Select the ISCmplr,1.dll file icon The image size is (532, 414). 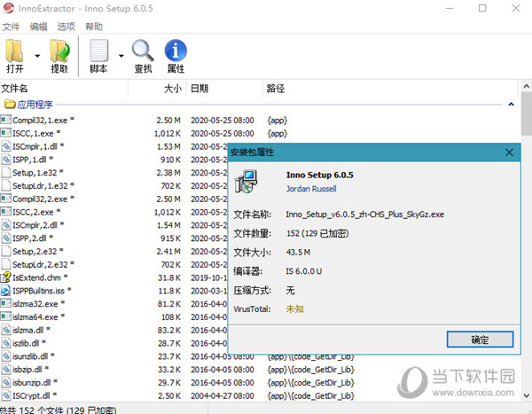(6, 146)
